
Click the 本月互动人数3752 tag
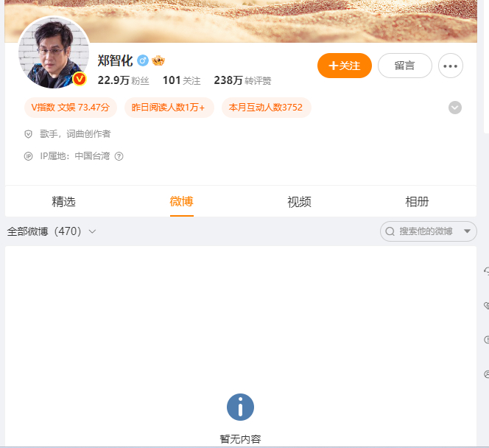(x=266, y=108)
